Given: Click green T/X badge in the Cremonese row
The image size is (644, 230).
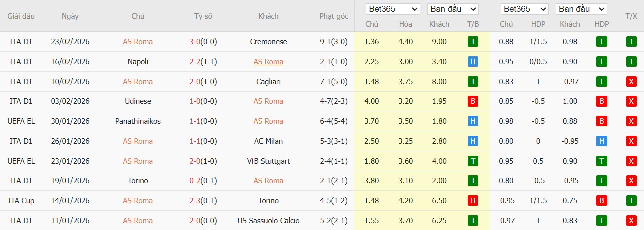Looking at the screenshot, I should 631,42.
